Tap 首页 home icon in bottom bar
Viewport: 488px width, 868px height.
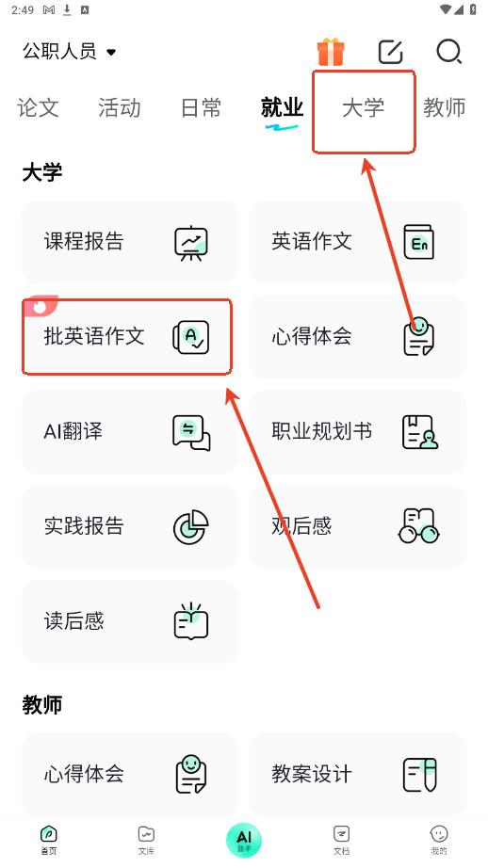[49, 841]
